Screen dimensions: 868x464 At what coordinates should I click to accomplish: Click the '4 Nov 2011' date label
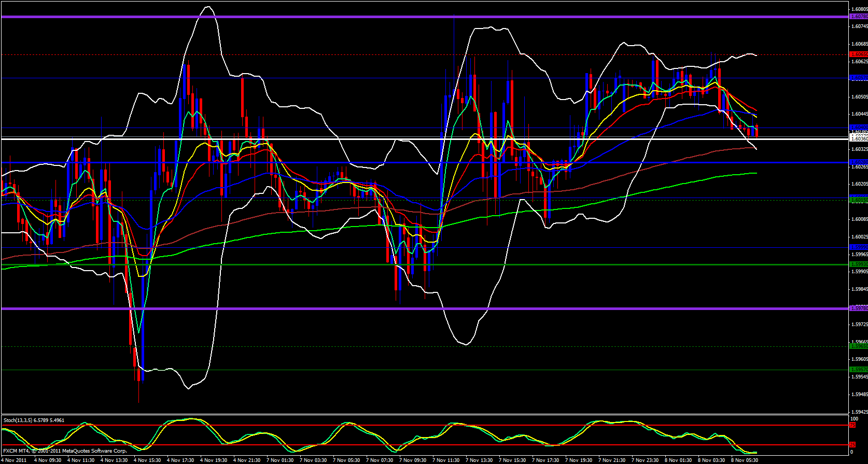click(13, 460)
